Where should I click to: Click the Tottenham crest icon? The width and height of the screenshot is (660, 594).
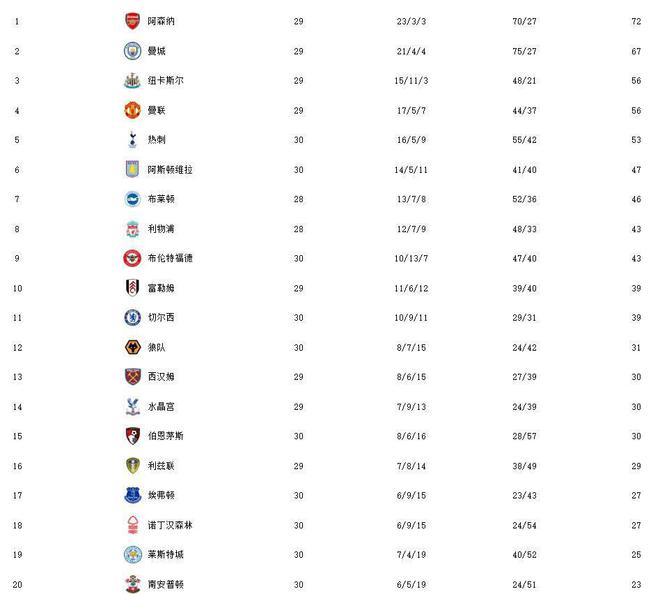132,140
